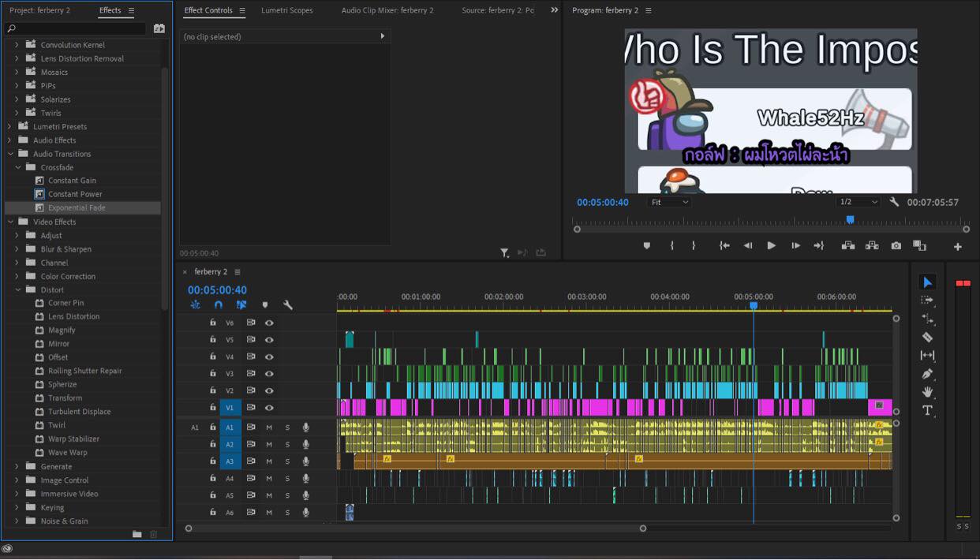The width and height of the screenshot is (980, 560).
Task: Select the Track Select Forward tool
Action: pyautogui.click(x=927, y=301)
